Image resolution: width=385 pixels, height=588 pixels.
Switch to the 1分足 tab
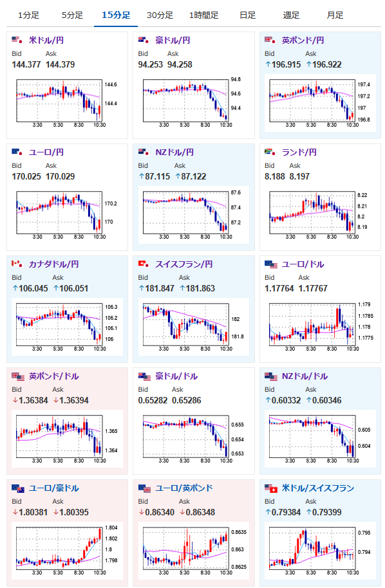coord(28,15)
